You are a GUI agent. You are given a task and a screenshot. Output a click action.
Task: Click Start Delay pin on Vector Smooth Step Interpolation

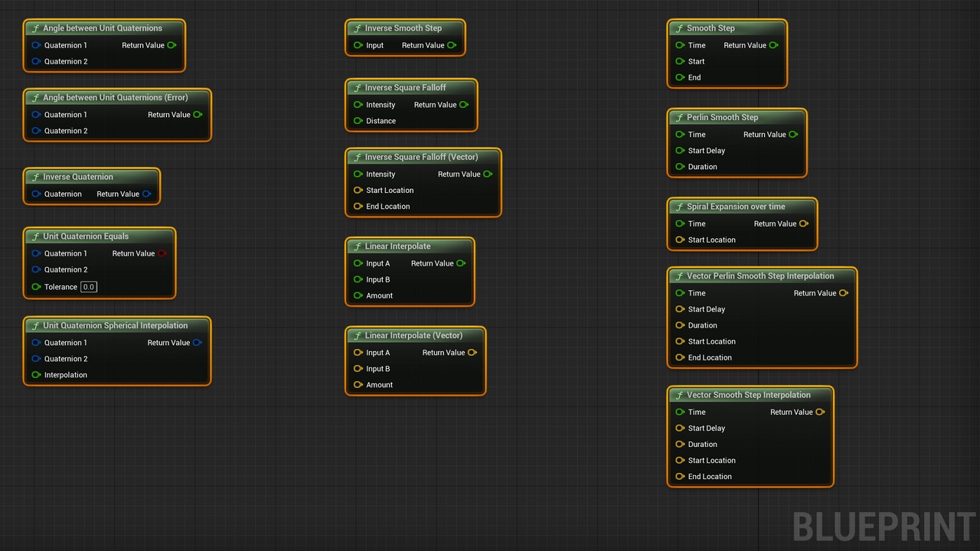coord(680,429)
